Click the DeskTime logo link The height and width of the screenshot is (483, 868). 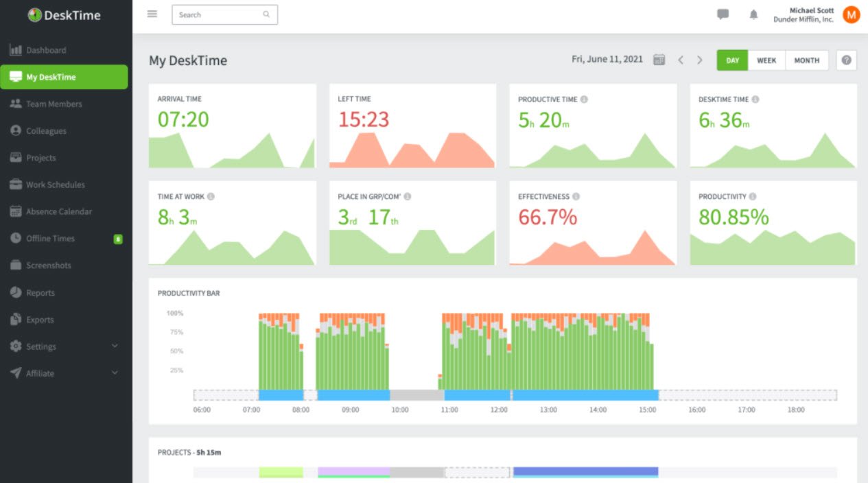pyautogui.click(x=64, y=15)
